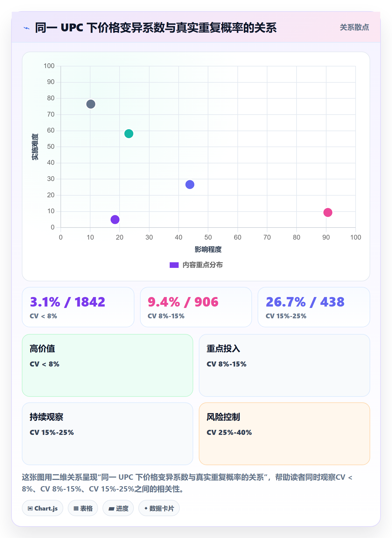This screenshot has width=392, height=538.
Task: Click the 实施难度 y-axis title
Action: 35,147
